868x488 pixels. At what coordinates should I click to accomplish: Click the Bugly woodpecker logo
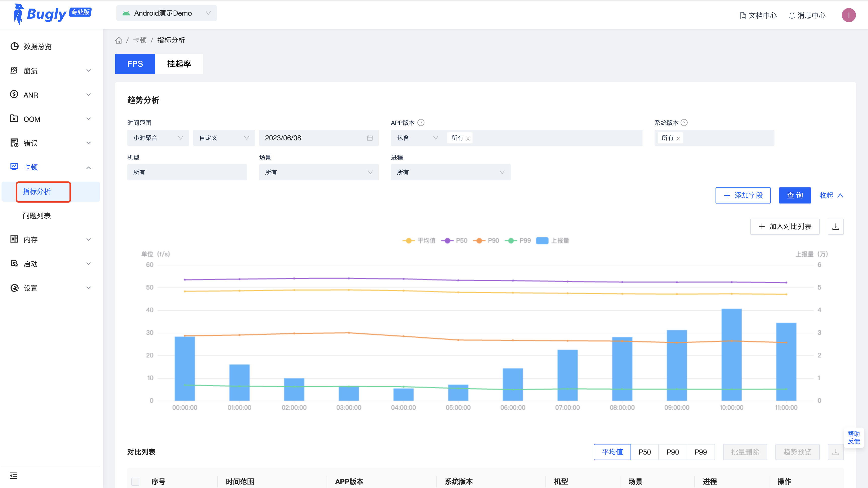19,14
